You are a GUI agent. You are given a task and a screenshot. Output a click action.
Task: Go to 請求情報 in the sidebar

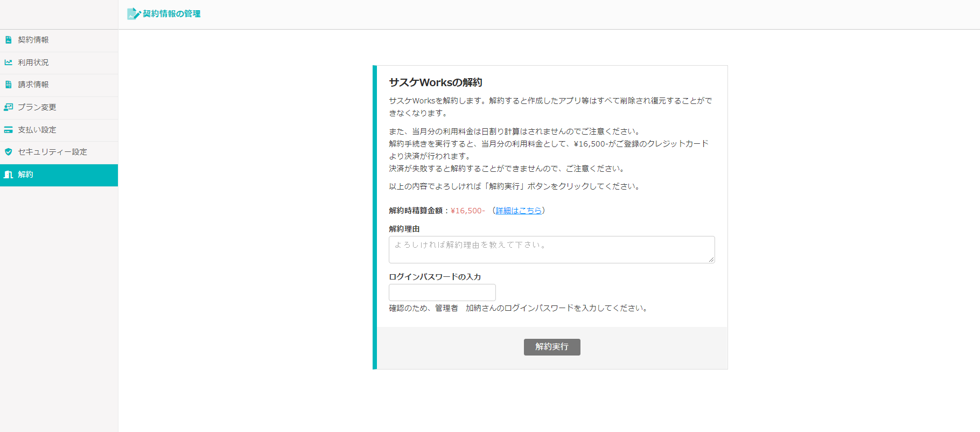59,85
